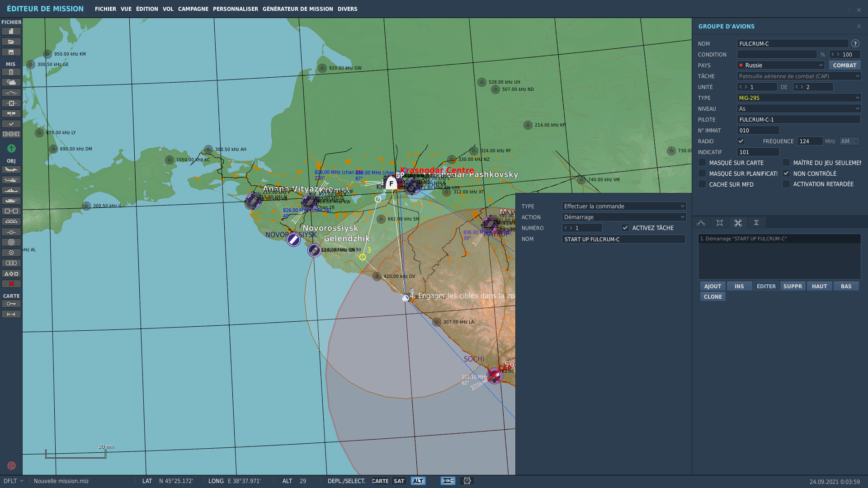Click the FRÉQUENCE field showing 124
868x488 pixels.
click(810, 141)
